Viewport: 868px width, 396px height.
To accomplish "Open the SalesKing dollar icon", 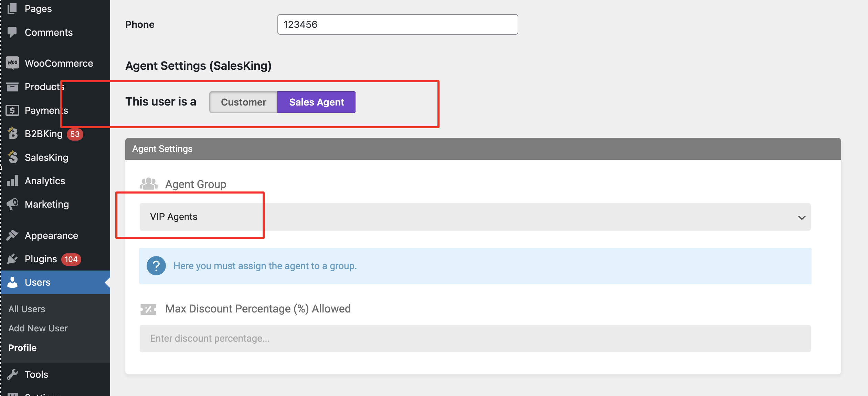I will [13, 157].
